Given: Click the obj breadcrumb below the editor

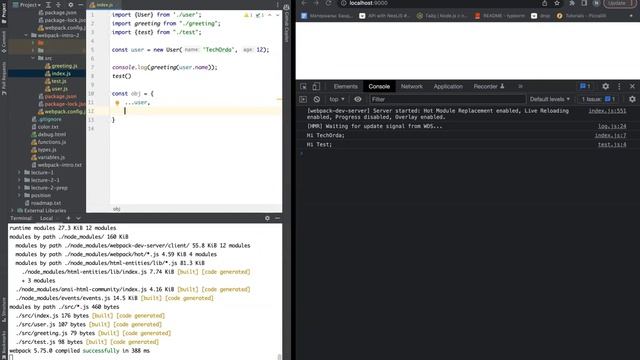Looking at the screenshot, I should 117,209.
